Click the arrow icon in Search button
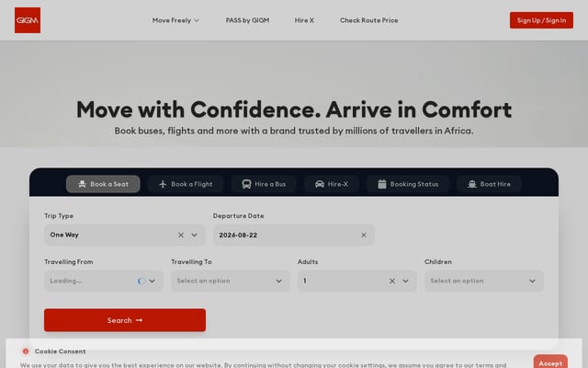This screenshot has width=588, height=368. click(139, 320)
